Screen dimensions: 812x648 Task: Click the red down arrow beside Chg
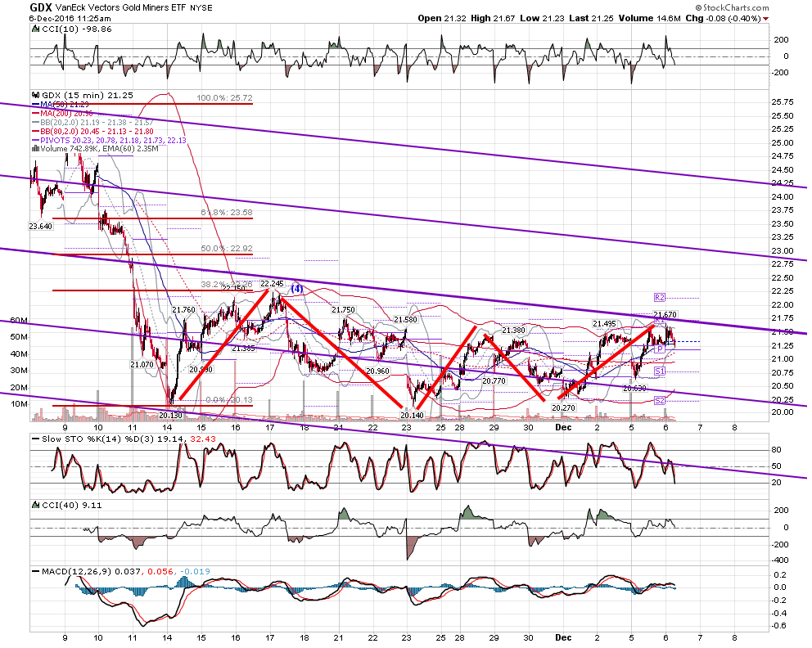(766, 19)
